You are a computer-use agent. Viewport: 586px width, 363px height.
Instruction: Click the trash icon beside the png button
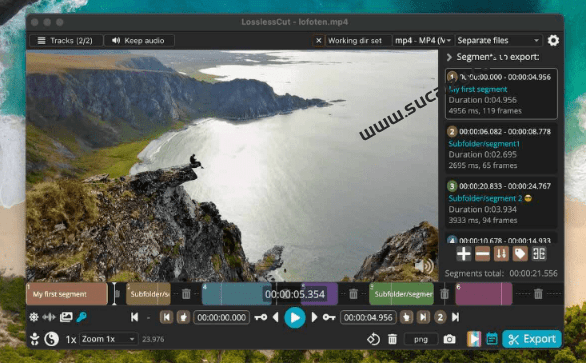pos(392,339)
